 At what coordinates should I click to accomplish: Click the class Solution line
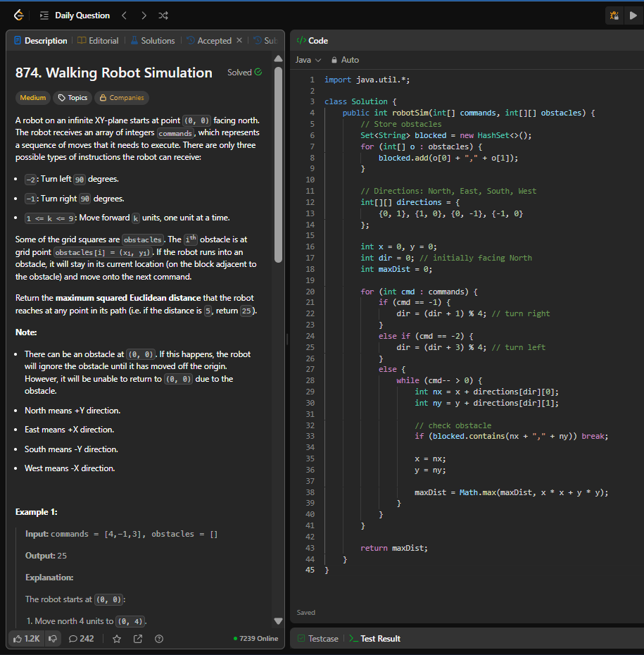point(360,101)
